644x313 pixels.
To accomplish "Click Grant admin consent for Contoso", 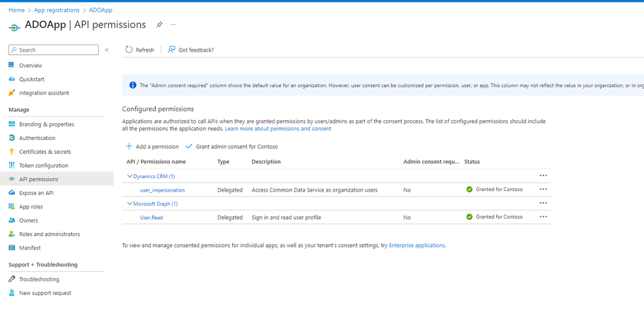I will tap(232, 146).
